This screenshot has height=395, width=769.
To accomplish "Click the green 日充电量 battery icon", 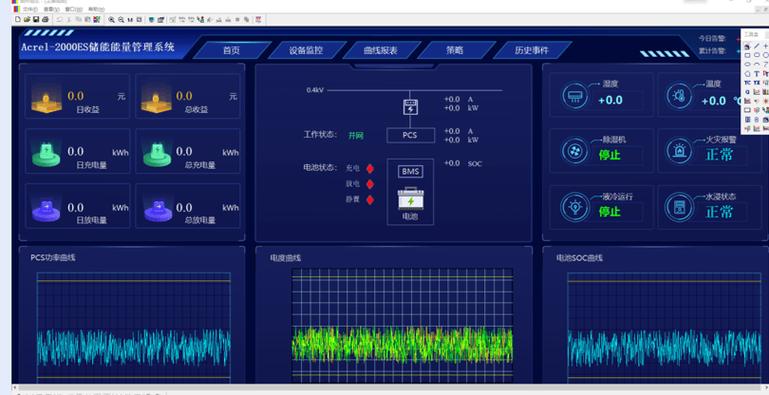I will tap(46, 155).
